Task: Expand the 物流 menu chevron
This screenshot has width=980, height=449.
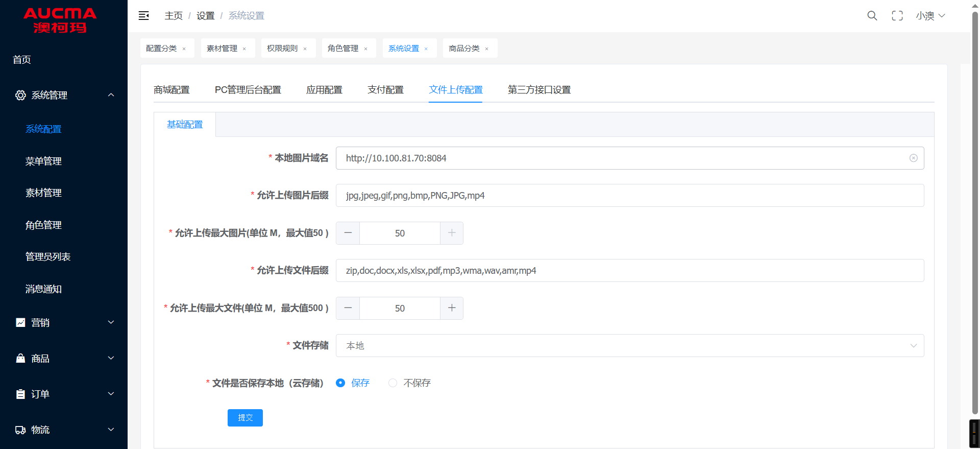Action: [111, 430]
